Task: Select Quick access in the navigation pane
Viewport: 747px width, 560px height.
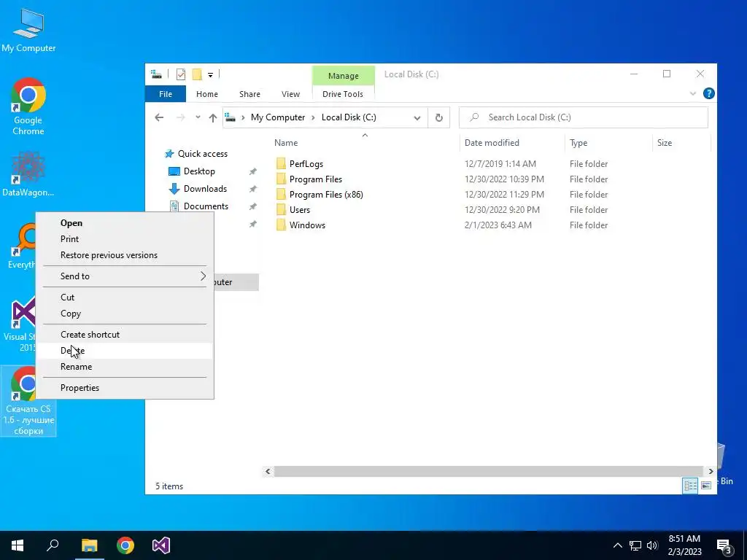Action: coord(203,154)
